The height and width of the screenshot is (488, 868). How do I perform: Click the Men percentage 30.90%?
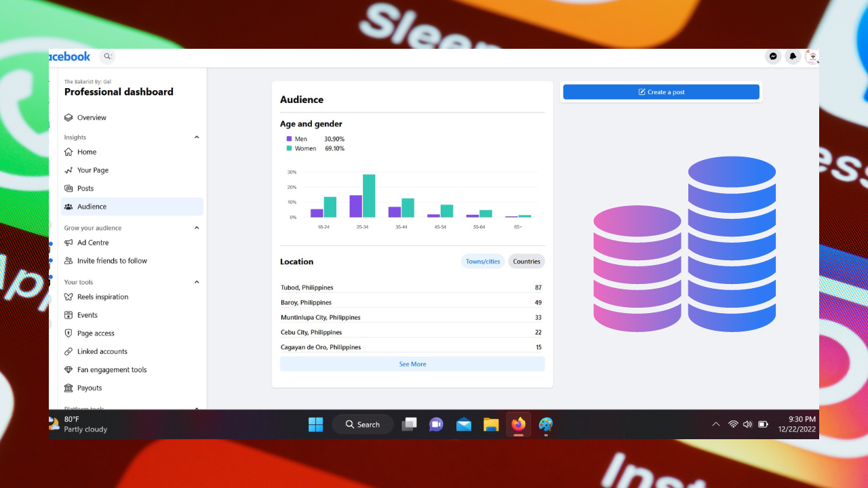334,139
